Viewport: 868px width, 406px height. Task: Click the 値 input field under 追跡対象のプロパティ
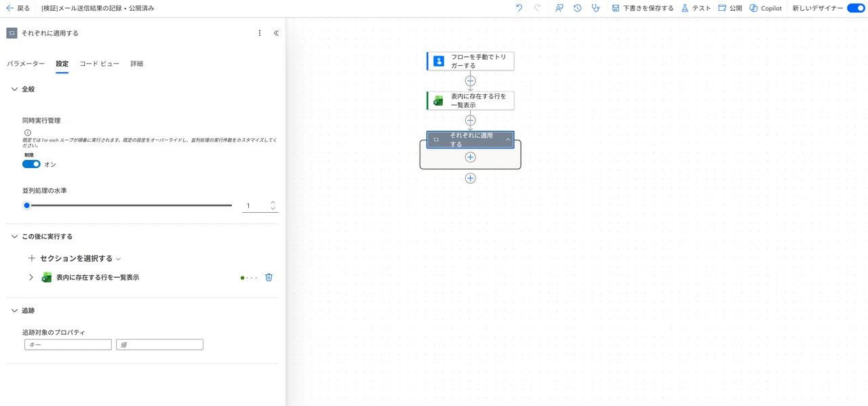(x=159, y=344)
